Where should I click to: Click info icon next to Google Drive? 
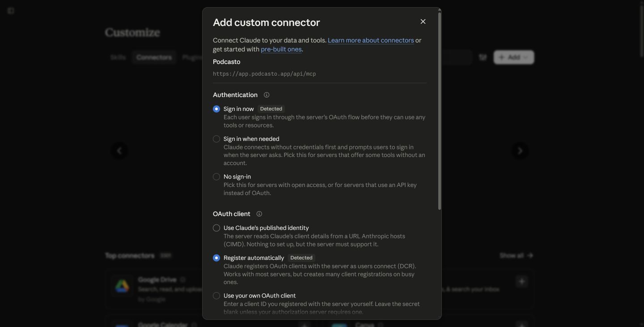tap(182, 280)
